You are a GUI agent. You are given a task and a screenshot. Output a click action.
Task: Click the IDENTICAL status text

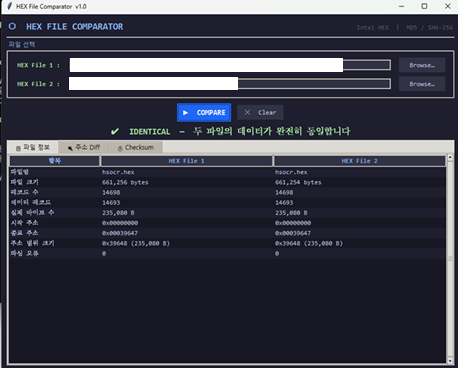click(150, 132)
